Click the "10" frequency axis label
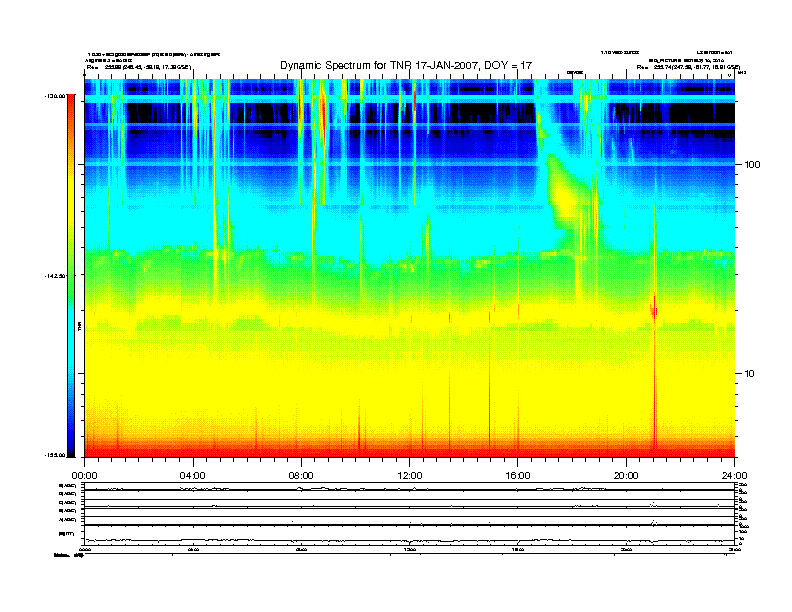 coord(749,374)
